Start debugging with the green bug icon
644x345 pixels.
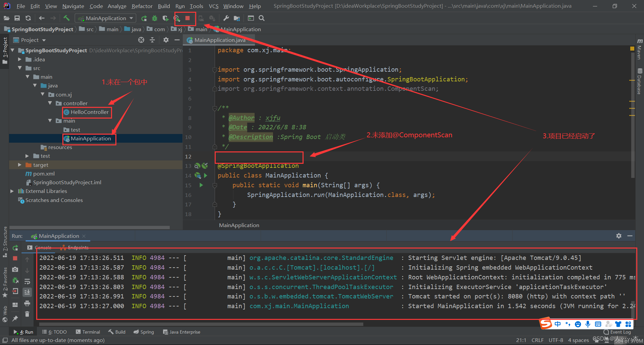(155, 18)
